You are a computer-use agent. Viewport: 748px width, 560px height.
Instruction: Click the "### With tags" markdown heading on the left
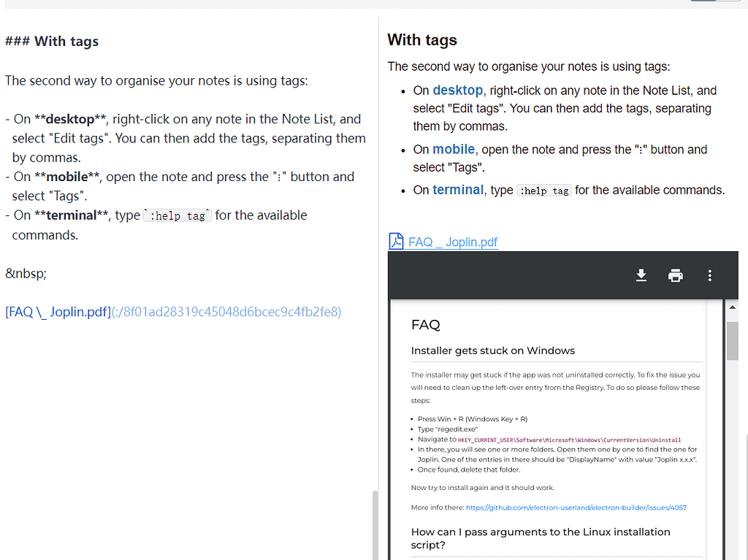tap(52, 41)
